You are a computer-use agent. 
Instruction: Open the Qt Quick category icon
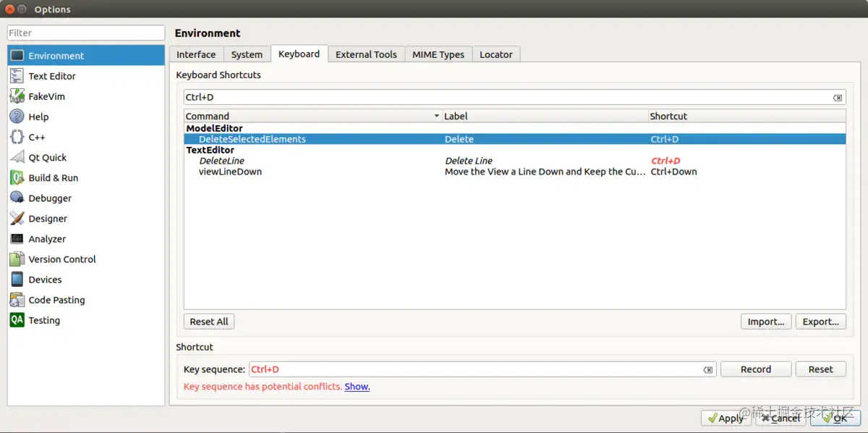(x=17, y=157)
